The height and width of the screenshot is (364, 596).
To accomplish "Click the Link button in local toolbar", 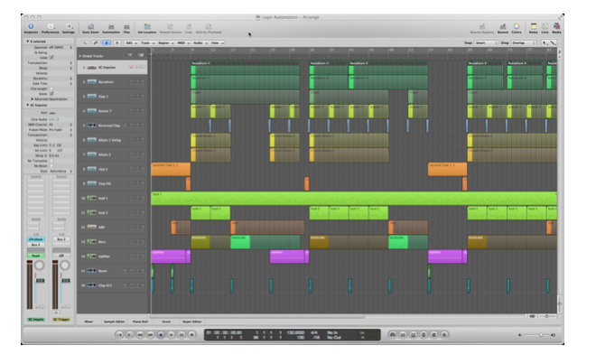I will [x=96, y=43].
